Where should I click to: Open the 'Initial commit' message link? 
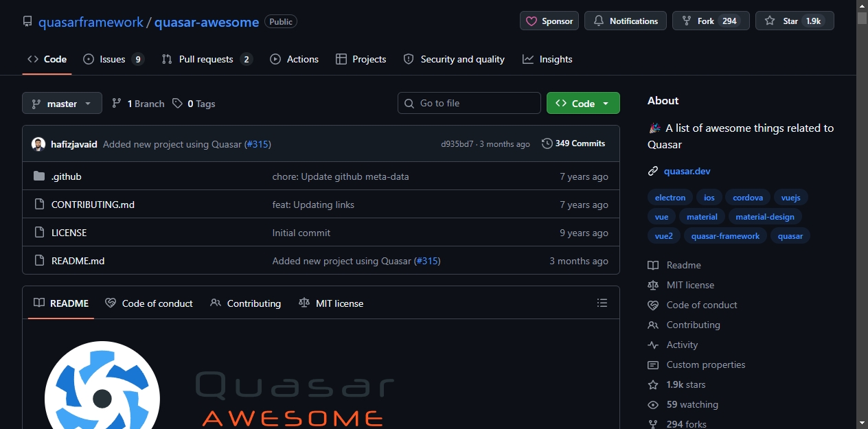pyautogui.click(x=301, y=233)
